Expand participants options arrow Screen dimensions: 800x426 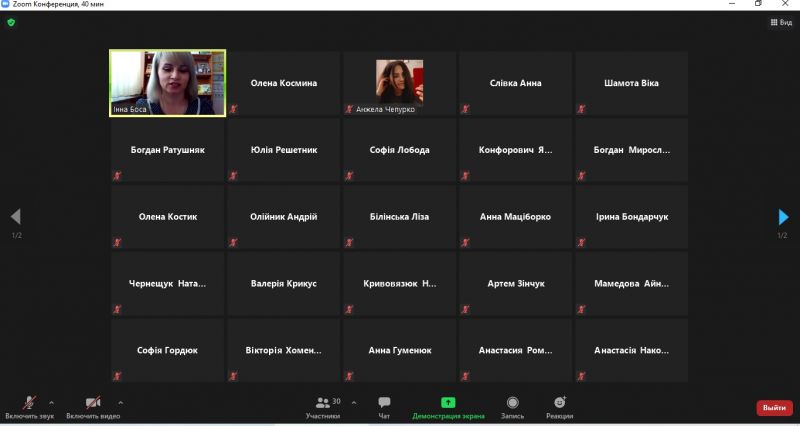point(354,403)
